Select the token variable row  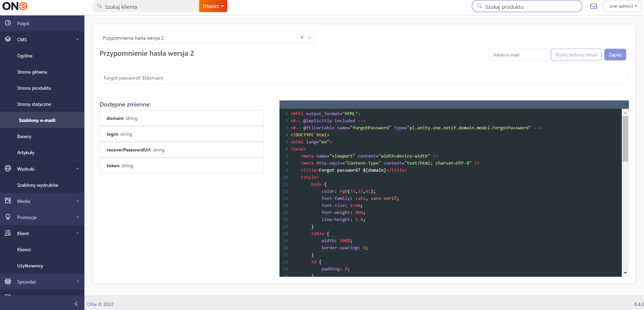[182, 166]
